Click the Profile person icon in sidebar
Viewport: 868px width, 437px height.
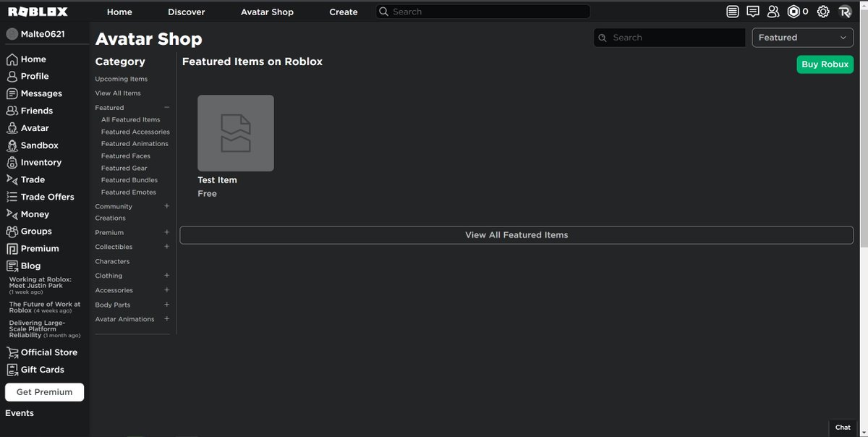pyautogui.click(x=12, y=76)
